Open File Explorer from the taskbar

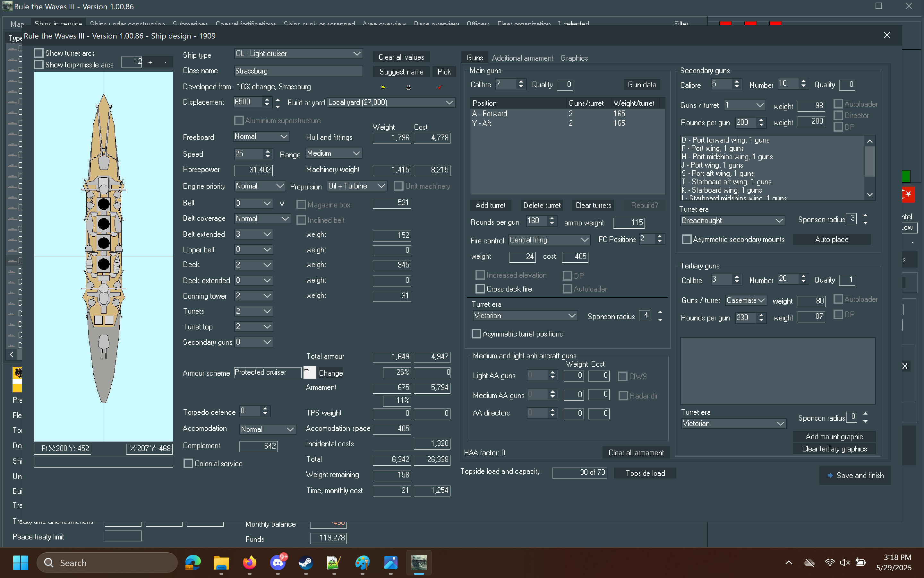pos(221,562)
